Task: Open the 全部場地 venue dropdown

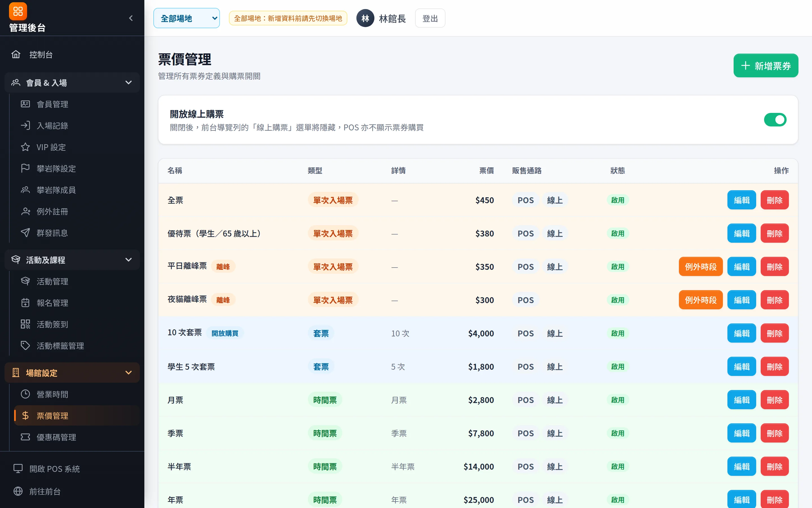Action: pyautogui.click(x=187, y=18)
